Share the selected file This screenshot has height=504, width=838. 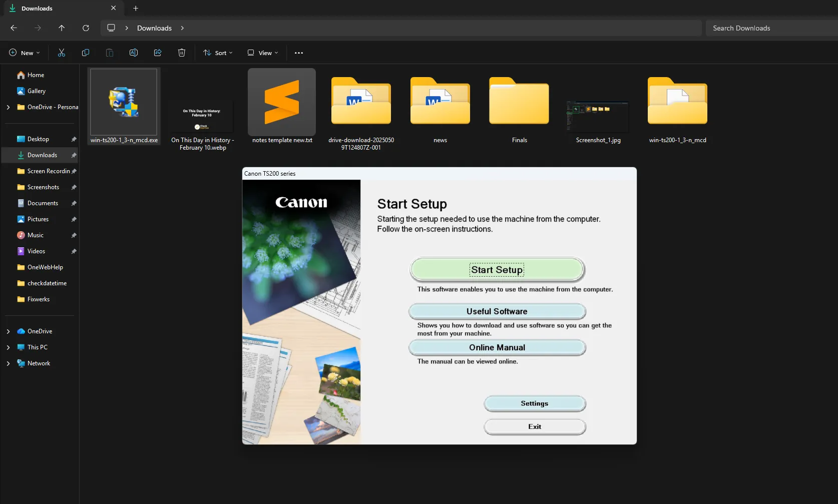pyautogui.click(x=157, y=53)
